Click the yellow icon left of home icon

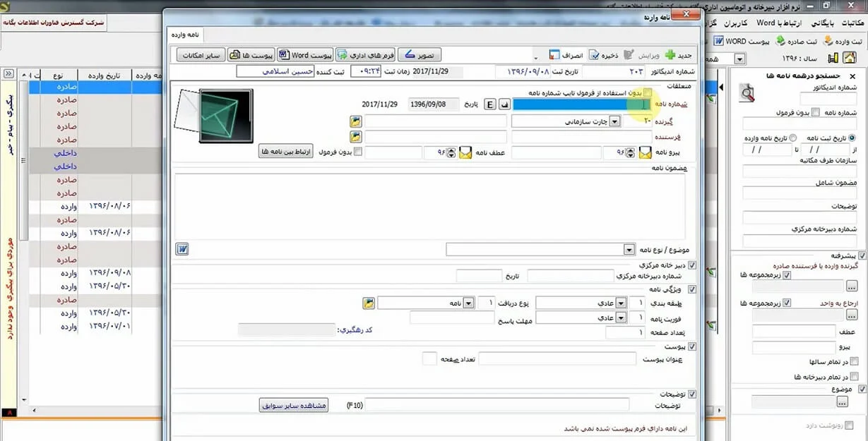pyautogui.click(x=833, y=59)
